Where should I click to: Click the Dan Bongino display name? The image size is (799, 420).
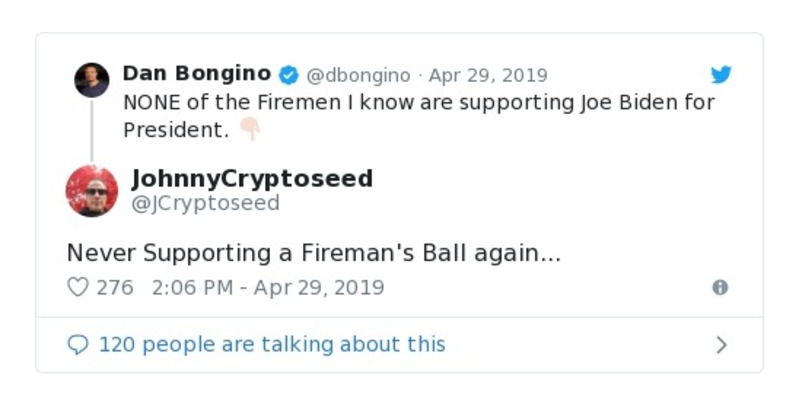(196, 74)
